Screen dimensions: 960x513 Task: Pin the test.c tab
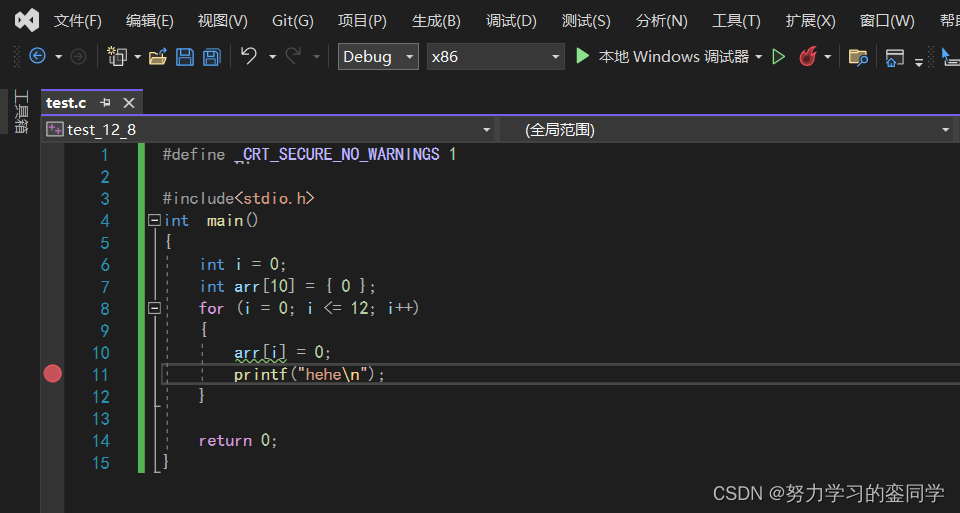tap(105, 103)
